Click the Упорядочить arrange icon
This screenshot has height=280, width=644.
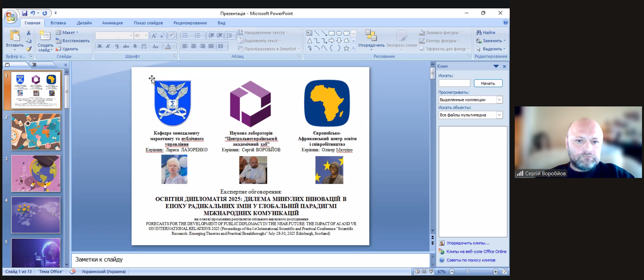point(371,36)
